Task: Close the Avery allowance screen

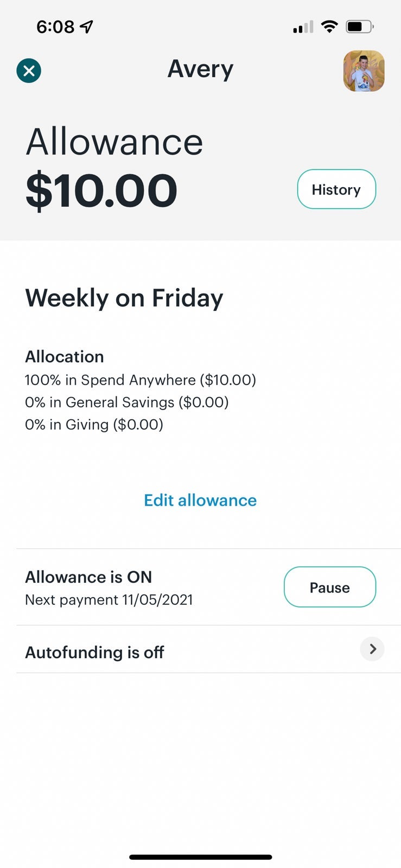Action: 29,71
